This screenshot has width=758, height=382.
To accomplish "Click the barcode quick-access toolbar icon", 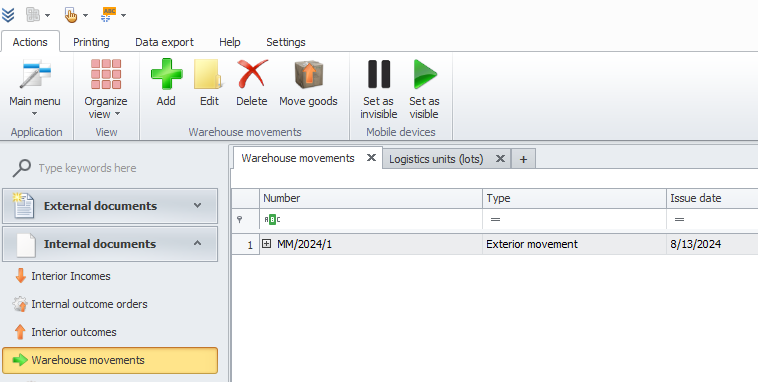I will pos(33,15).
